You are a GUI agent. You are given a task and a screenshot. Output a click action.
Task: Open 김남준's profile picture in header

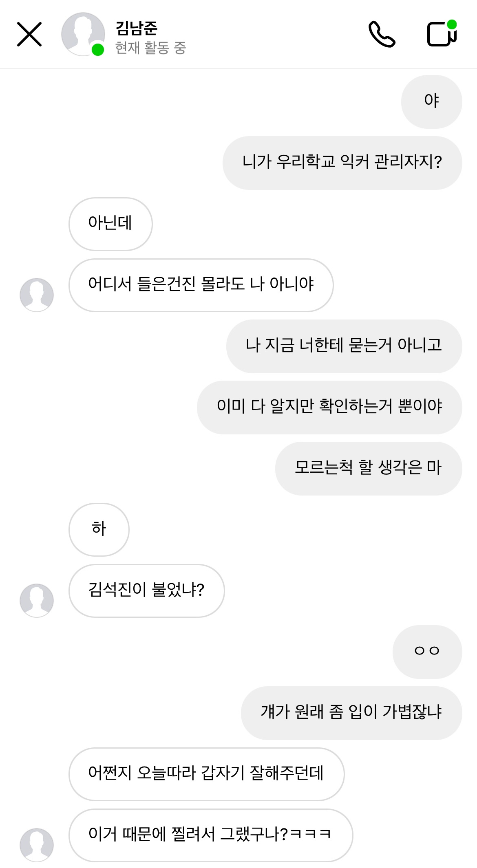tap(83, 34)
